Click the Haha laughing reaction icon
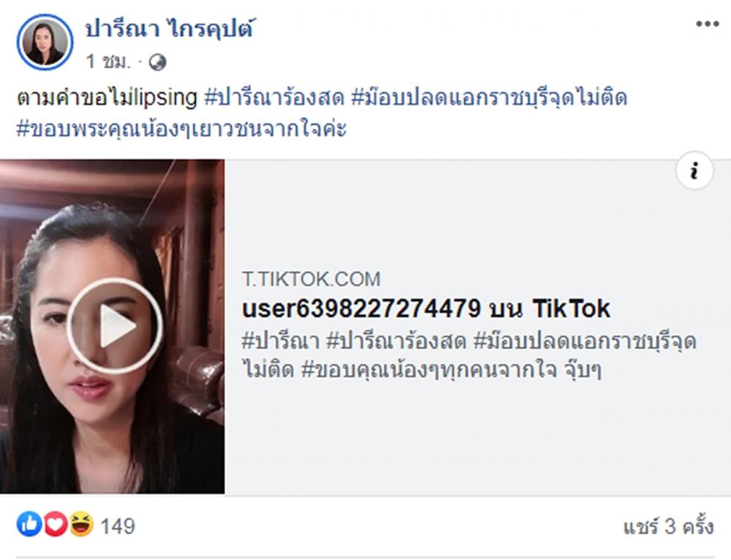Screen dimensions: 731x560 (81, 524)
